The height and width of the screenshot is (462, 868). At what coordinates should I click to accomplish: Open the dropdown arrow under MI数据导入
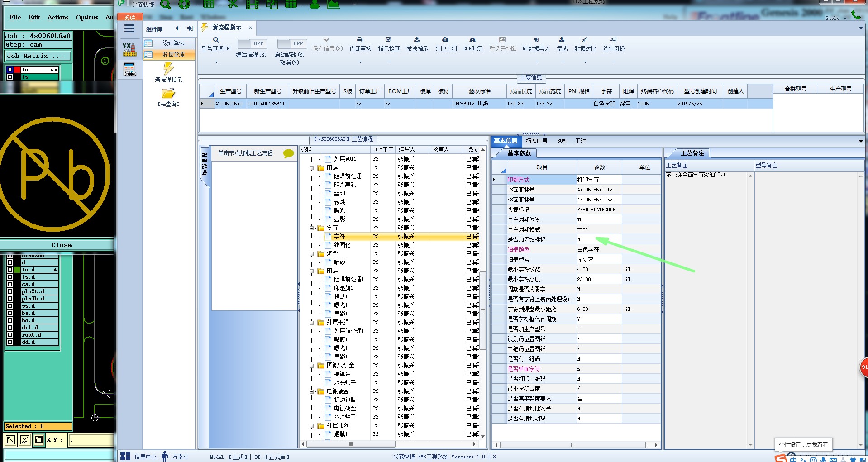coord(537,62)
